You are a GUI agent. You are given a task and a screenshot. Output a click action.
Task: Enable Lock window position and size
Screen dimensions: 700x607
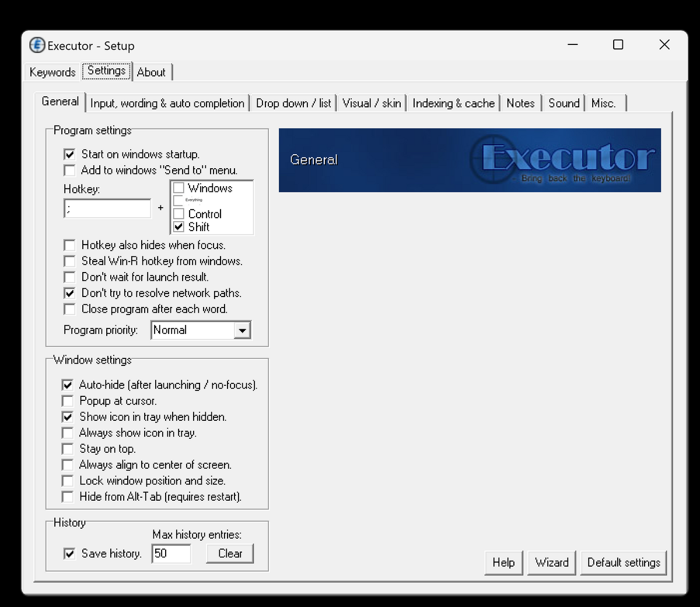[68, 481]
